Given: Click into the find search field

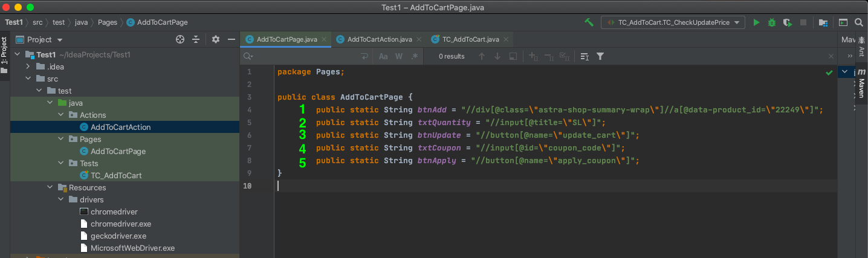Looking at the screenshot, I should point(305,56).
